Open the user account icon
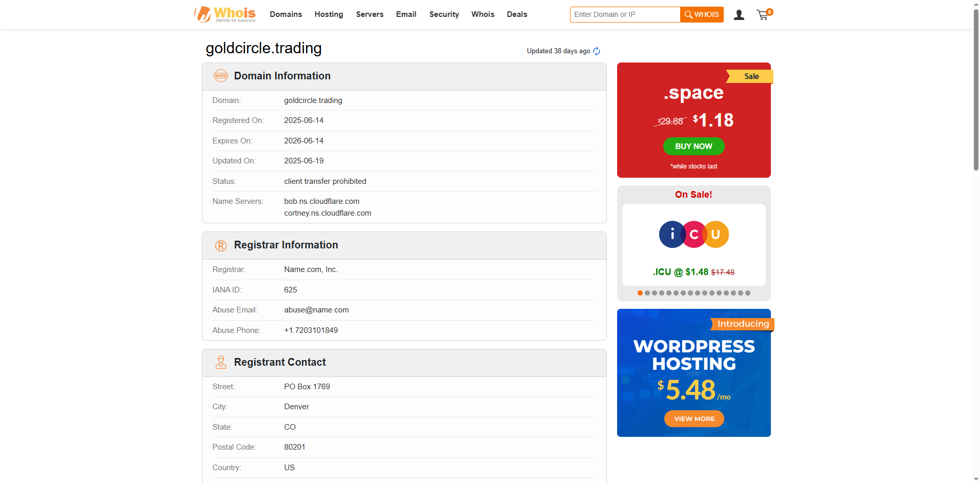The width and height of the screenshot is (980, 484). point(739,15)
